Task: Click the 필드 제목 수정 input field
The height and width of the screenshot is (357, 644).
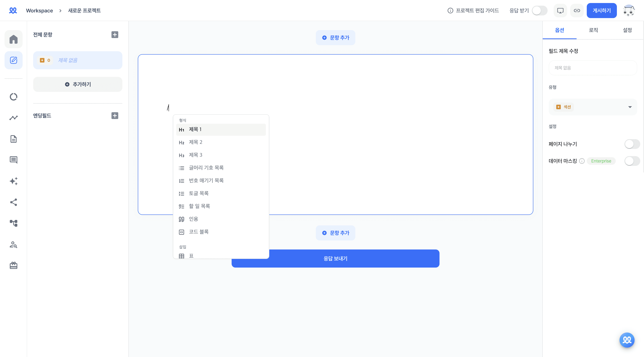Action: [x=593, y=68]
